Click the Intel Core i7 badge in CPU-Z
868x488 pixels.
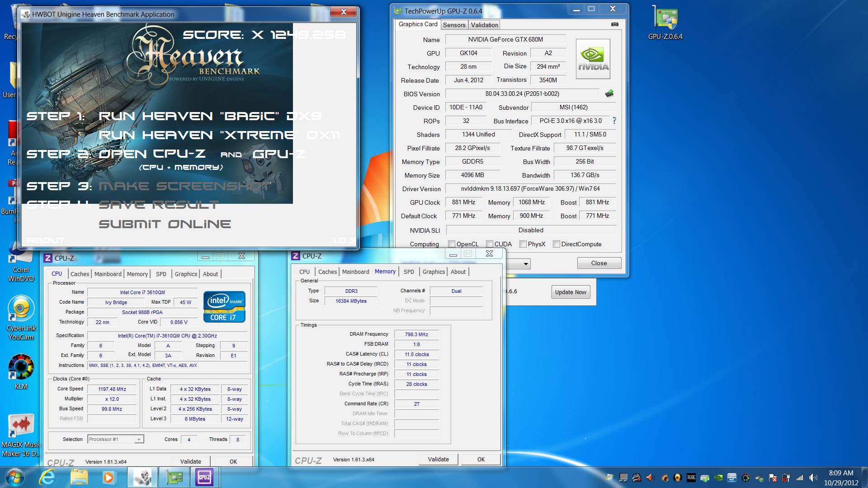click(x=224, y=307)
